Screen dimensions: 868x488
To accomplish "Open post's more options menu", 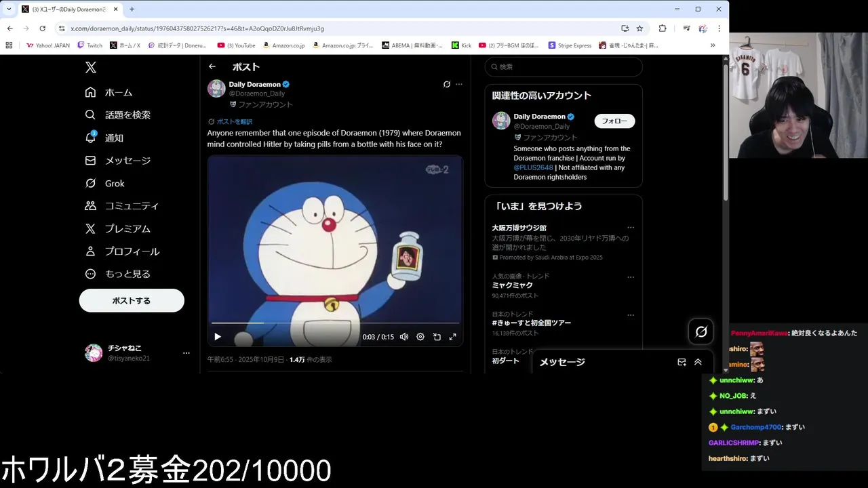I will pyautogui.click(x=459, y=85).
